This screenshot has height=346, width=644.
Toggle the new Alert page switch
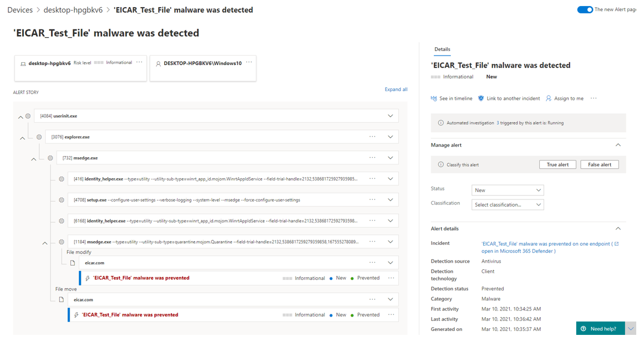tap(585, 9)
